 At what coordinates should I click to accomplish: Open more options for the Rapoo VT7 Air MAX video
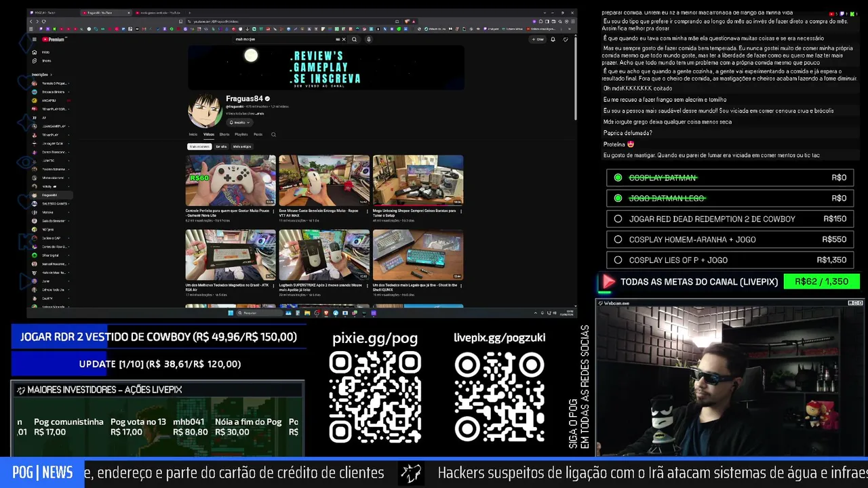coord(368,211)
